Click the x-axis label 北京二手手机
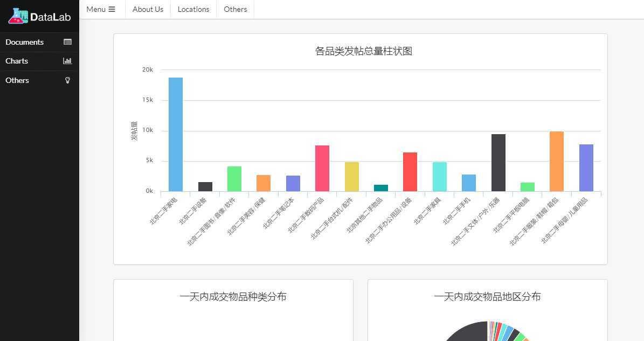Viewport: 644px width, 341px height. click(457, 211)
